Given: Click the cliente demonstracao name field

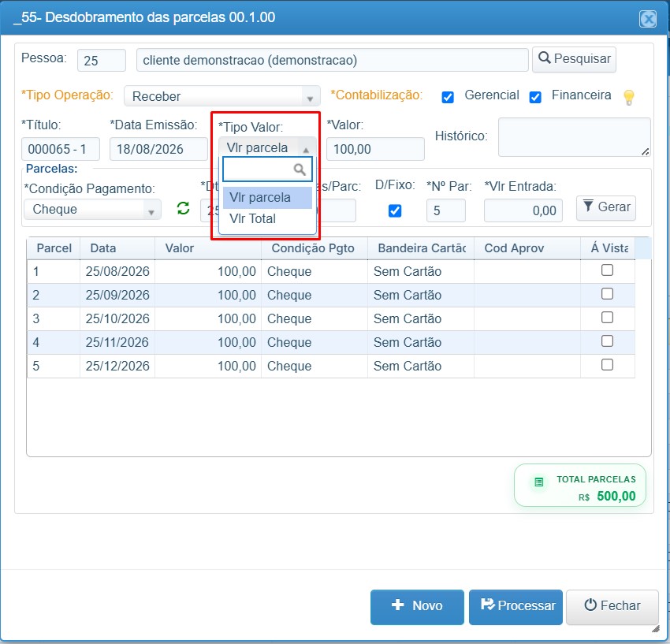Looking at the screenshot, I should 332,60.
